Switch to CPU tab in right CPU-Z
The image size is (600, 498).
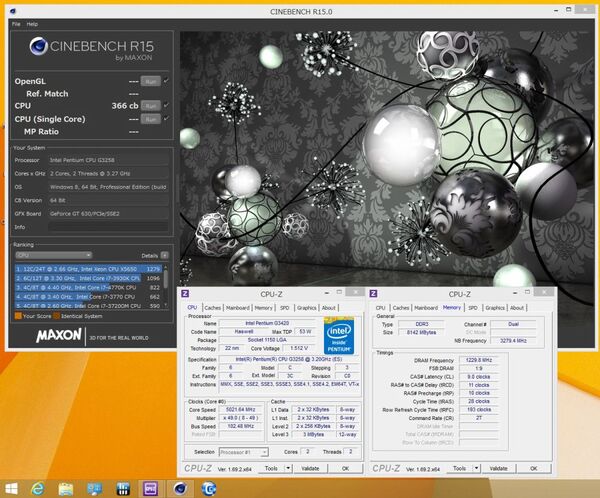tap(380, 308)
